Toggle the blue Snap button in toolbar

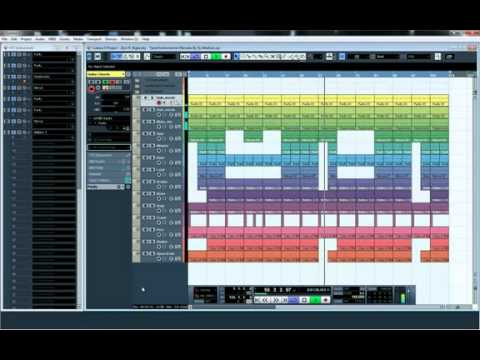point(342,57)
